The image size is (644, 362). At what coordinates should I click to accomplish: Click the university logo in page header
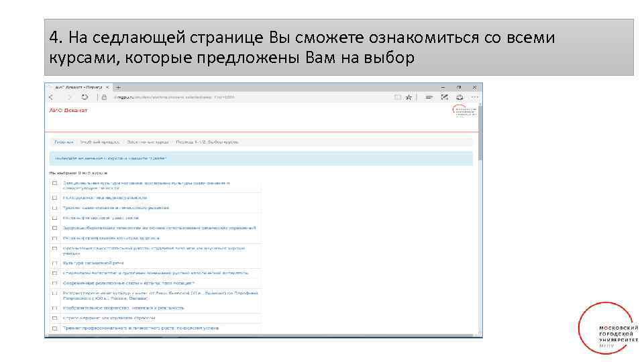pyautogui.click(x=464, y=111)
